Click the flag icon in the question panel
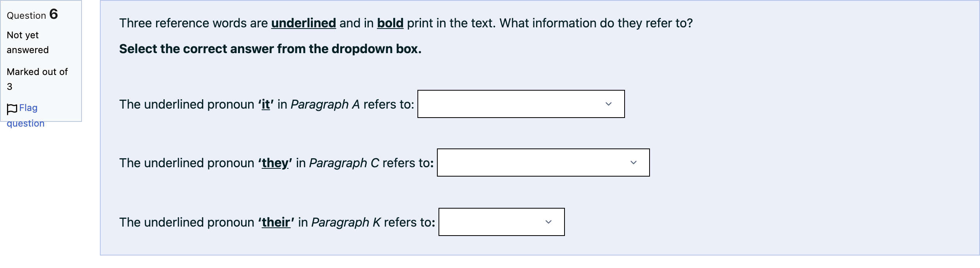The width and height of the screenshot is (980, 268). [x=12, y=109]
